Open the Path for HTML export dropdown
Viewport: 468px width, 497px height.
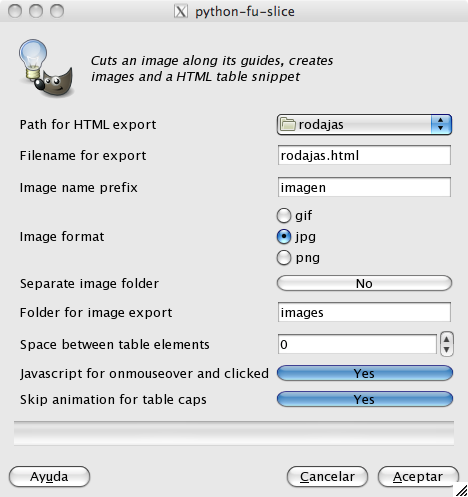(x=364, y=124)
